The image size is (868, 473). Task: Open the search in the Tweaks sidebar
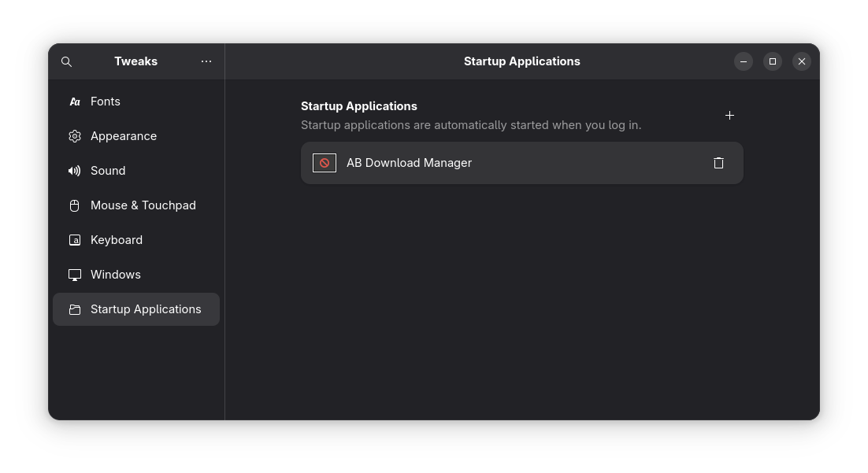click(66, 61)
